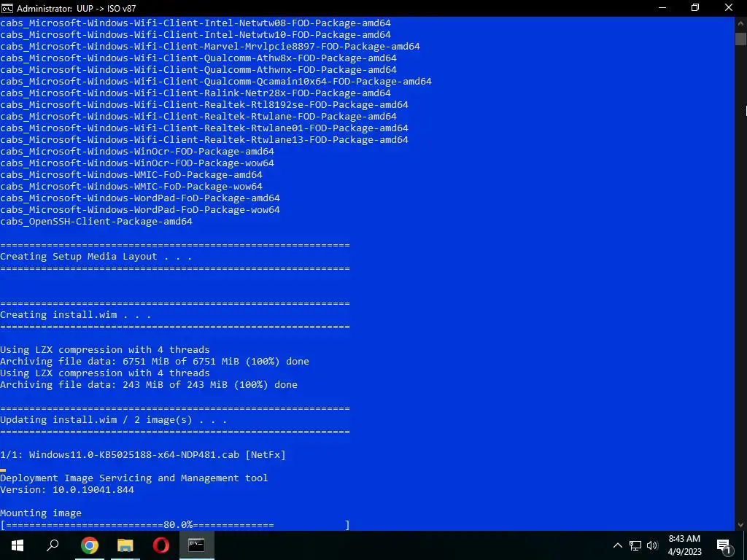Click the Realtek-Rtwlane01 package line
The image size is (747, 560).
204,128
